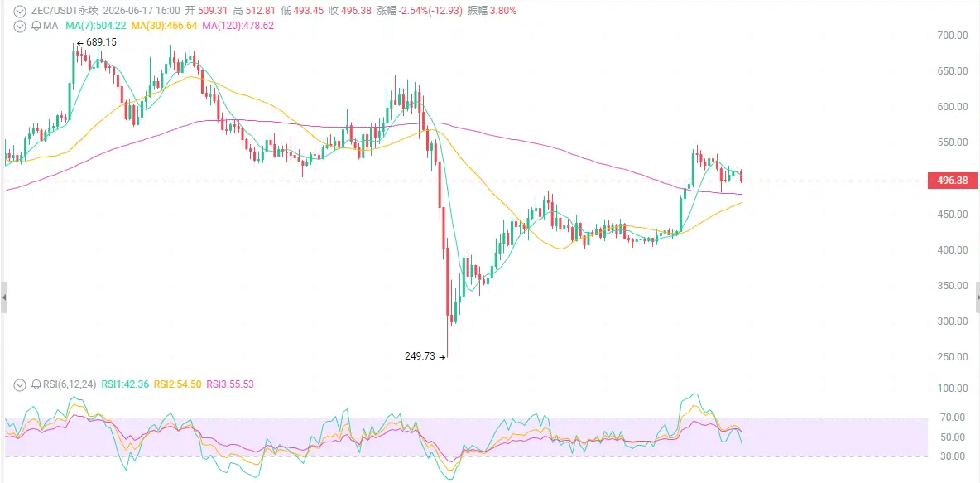The image size is (980, 483).
Task: Click the 250.00 price axis label
Action: pyautogui.click(x=954, y=357)
